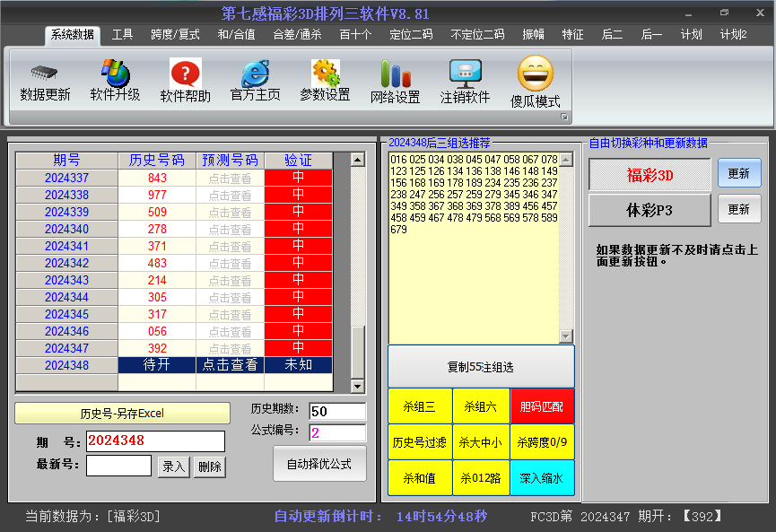This screenshot has height=532, width=776.
Task: Click 复制55注组选 copy button
Action: point(481,367)
